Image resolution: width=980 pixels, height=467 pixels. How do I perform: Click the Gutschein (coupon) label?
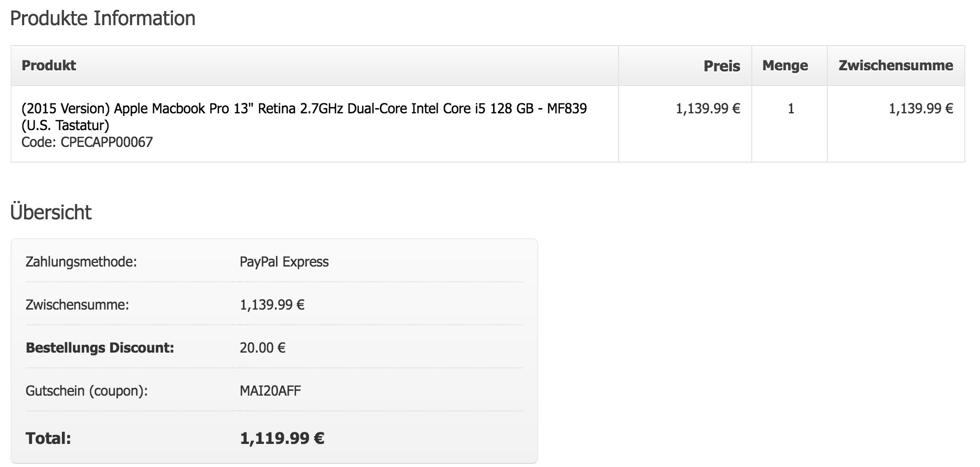click(x=87, y=391)
